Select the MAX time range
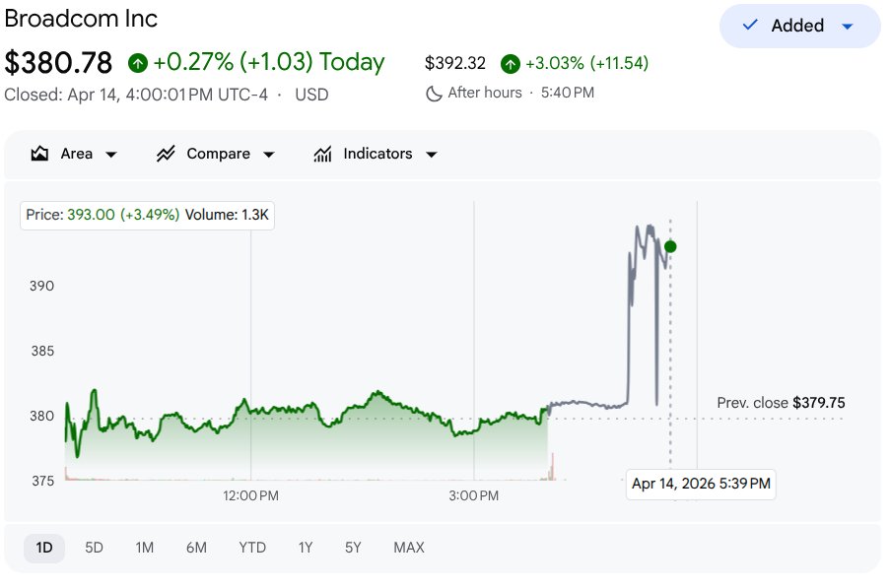890x588 pixels. pos(409,548)
